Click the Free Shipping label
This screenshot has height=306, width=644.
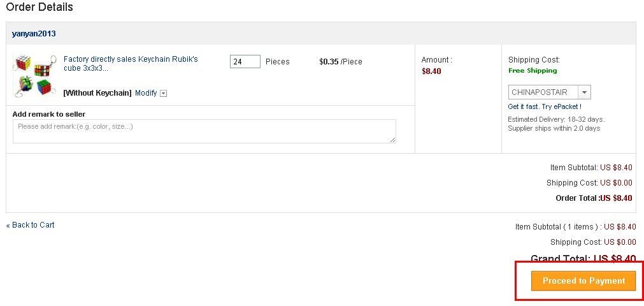(x=533, y=71)
